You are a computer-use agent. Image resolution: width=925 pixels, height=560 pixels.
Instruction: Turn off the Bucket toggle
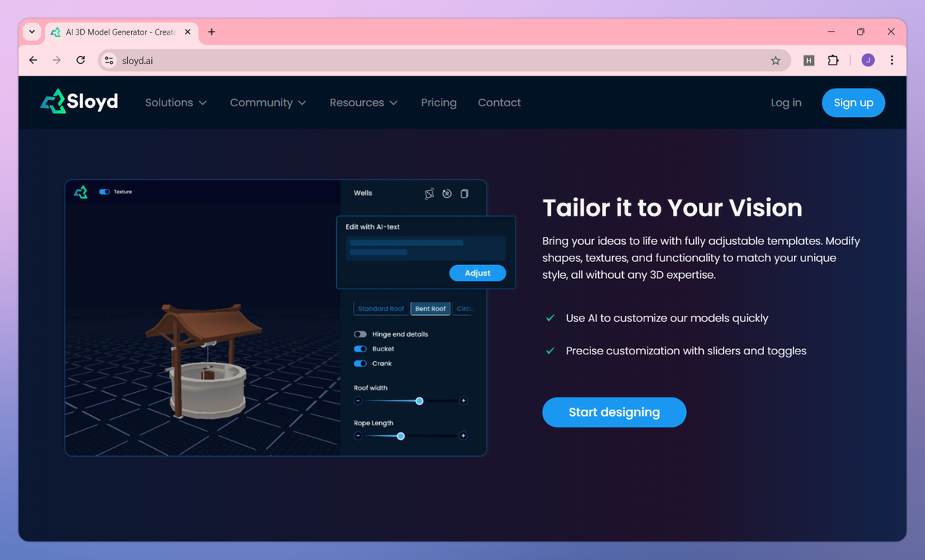coord(360,349)
